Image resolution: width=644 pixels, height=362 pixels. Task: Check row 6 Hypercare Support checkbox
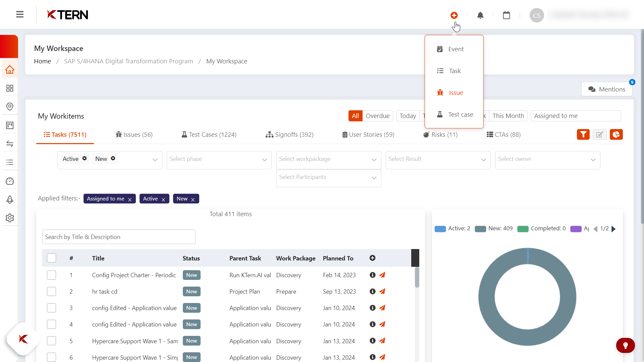pyautogui.click(x=51, y=357)
